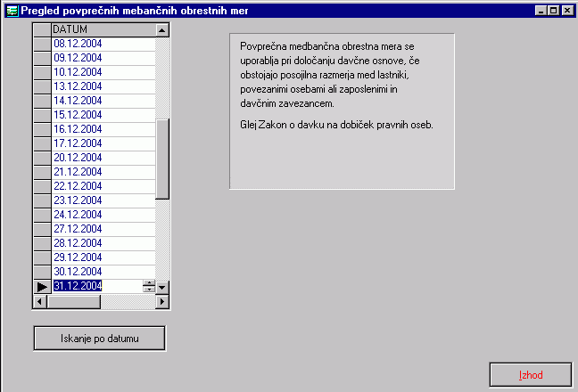The width and height of the screenshot is (578, 392).
Task: Select the 22.12.2004 date row
Action: 103,186
